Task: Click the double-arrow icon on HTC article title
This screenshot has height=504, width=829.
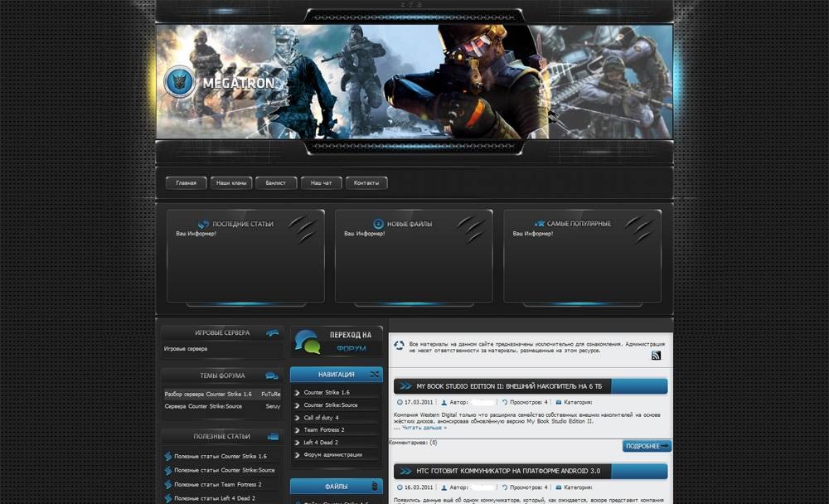Action: click(405, 471)
